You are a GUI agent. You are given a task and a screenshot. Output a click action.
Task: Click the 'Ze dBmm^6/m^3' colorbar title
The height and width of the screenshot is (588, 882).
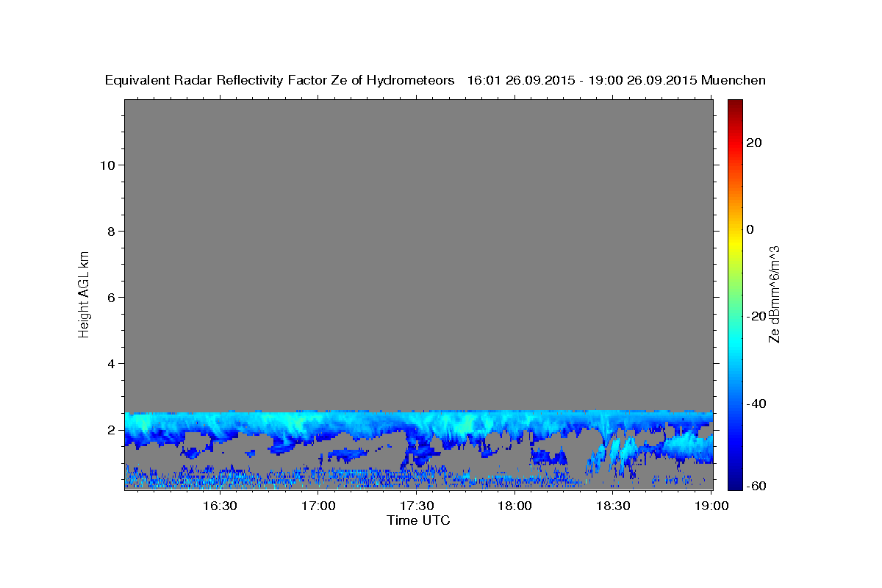(774, 294)
